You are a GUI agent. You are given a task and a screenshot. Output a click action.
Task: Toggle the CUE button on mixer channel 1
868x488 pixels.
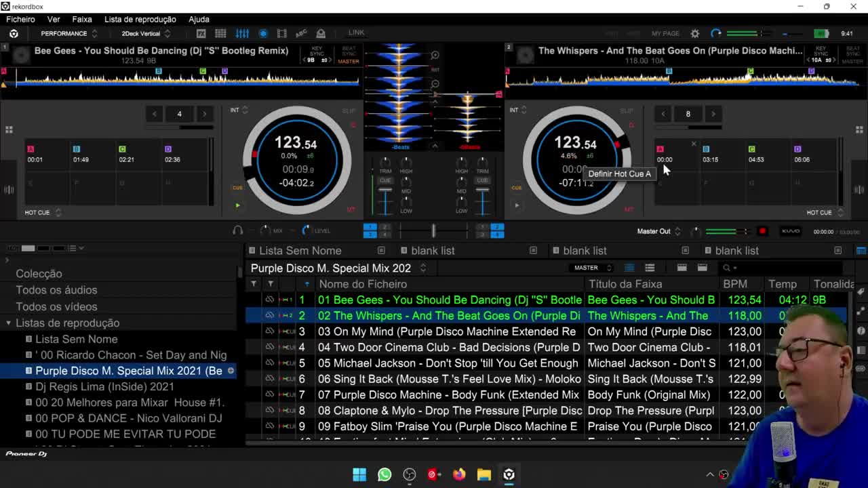tap(385, 181)
